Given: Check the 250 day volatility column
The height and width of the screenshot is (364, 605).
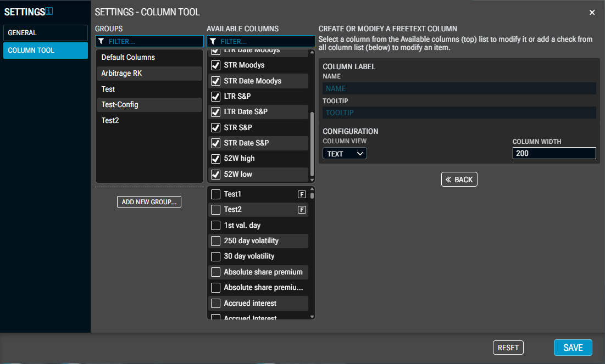Looking at the screenshot, I should 216,241.
